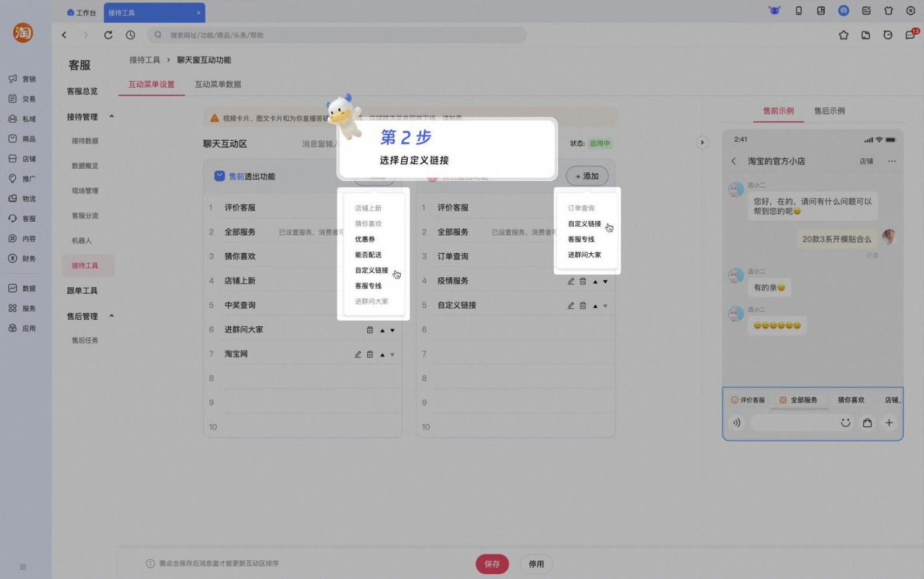
Task: Collapse the 接待管理 group
Action: coord(112,117)
